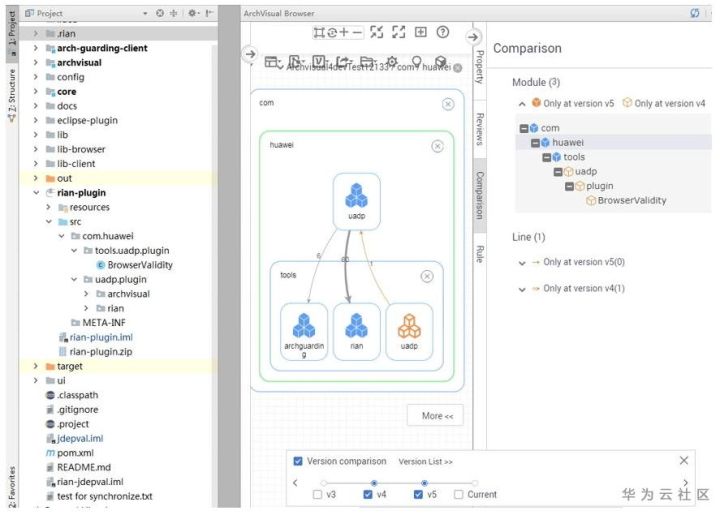Click the help question mark icon

click(443, 32)
